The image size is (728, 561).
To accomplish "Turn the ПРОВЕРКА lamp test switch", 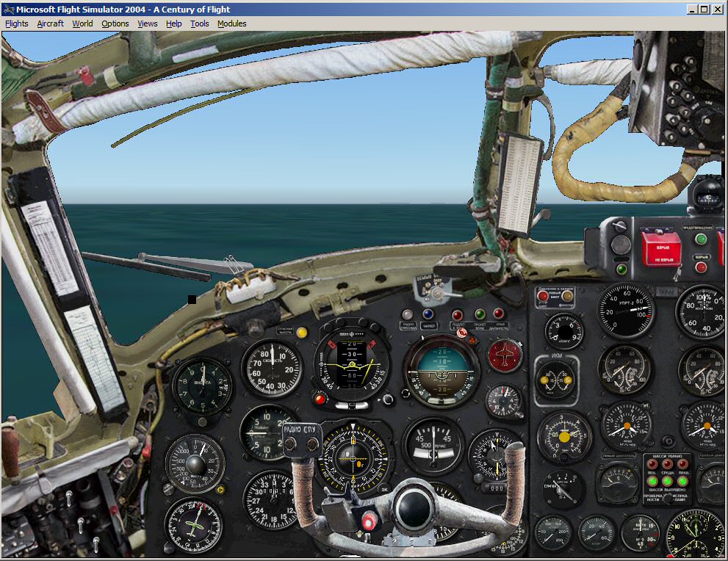I will click(x=667, y=499).
